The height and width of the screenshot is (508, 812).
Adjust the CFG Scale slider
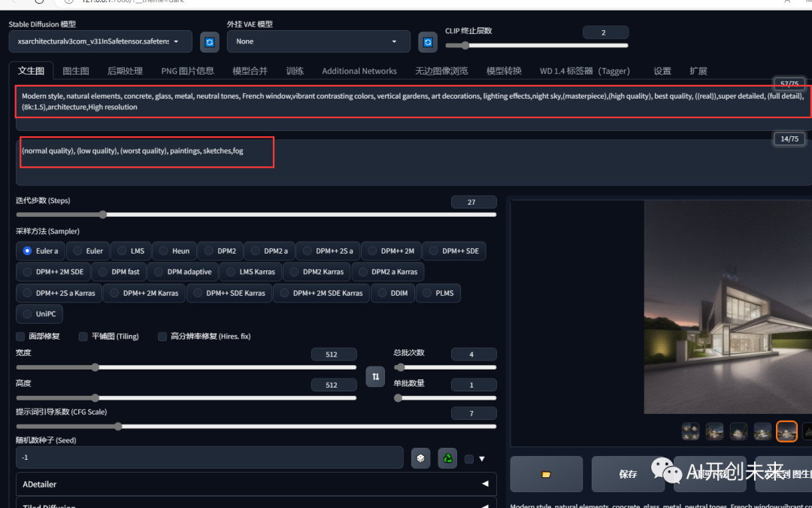[x=256, y=426]
